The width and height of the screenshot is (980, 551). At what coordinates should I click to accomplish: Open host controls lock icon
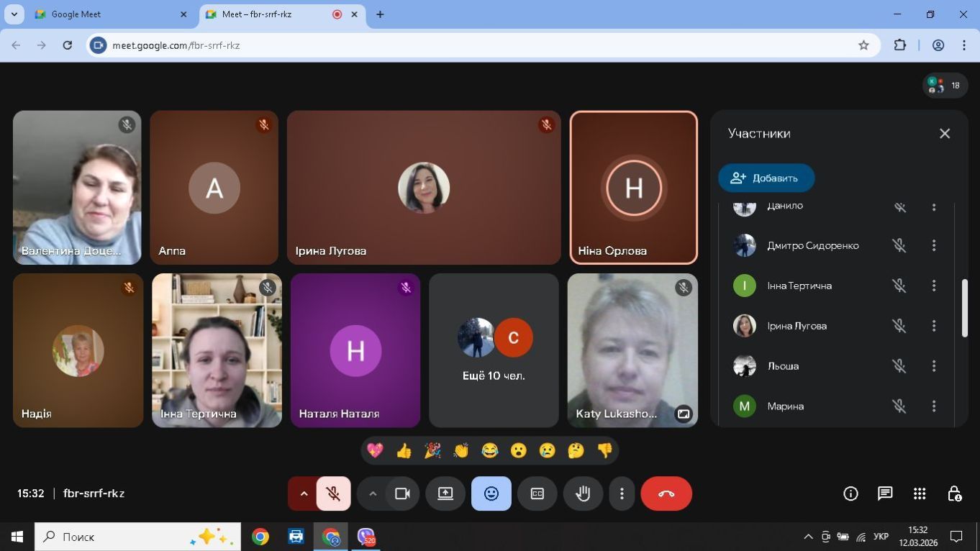pos(954,493)
